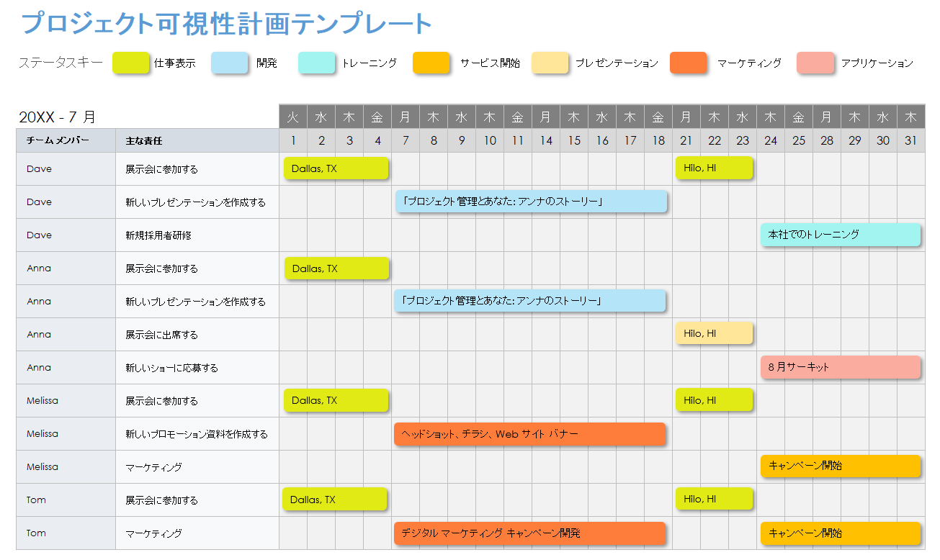
Task: Select Melissa's Dallas, TX task bar
Action: click(336, 400)
